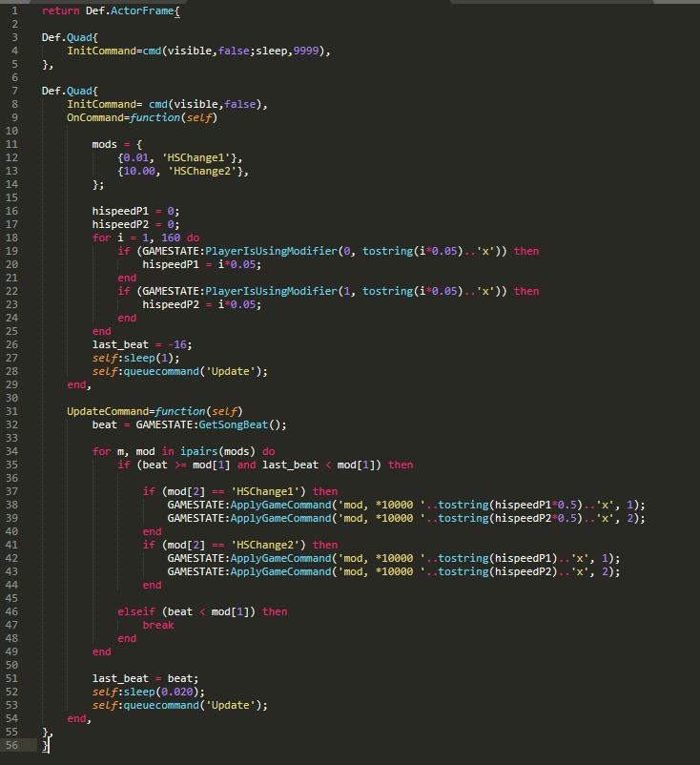The width and height of the screenshot is (700, 765).
Task: Click line number 1 in the gutter
Action: (x=14, y=10)
